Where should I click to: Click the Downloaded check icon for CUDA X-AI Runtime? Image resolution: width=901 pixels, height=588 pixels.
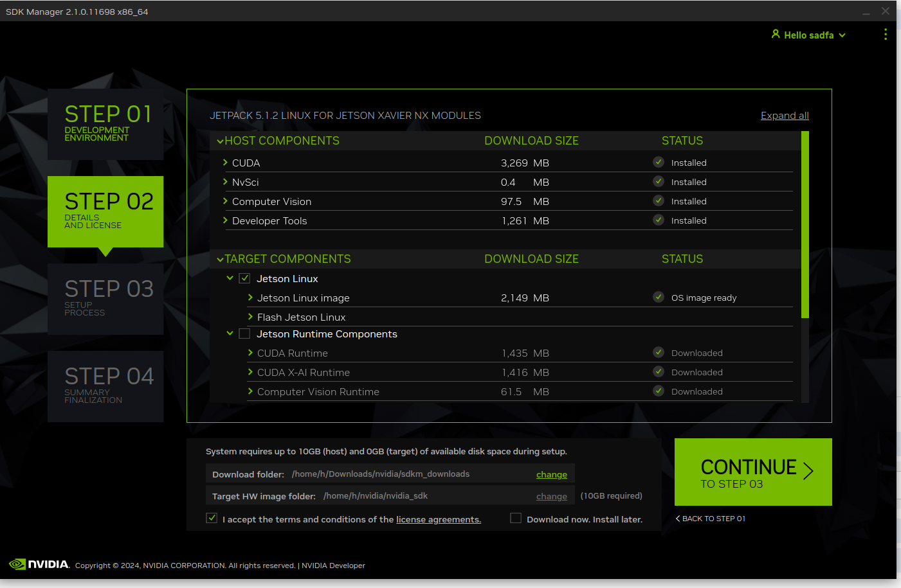point(659,371)
